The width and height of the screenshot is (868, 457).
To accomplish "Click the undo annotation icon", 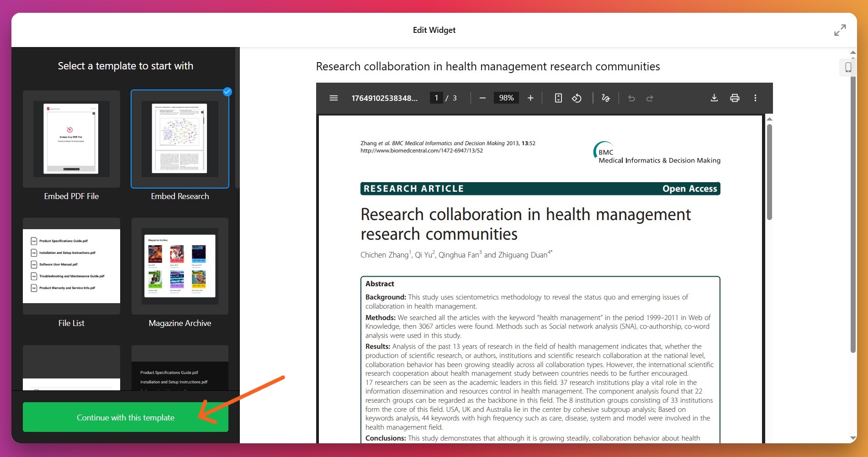I will click(631, 98).
